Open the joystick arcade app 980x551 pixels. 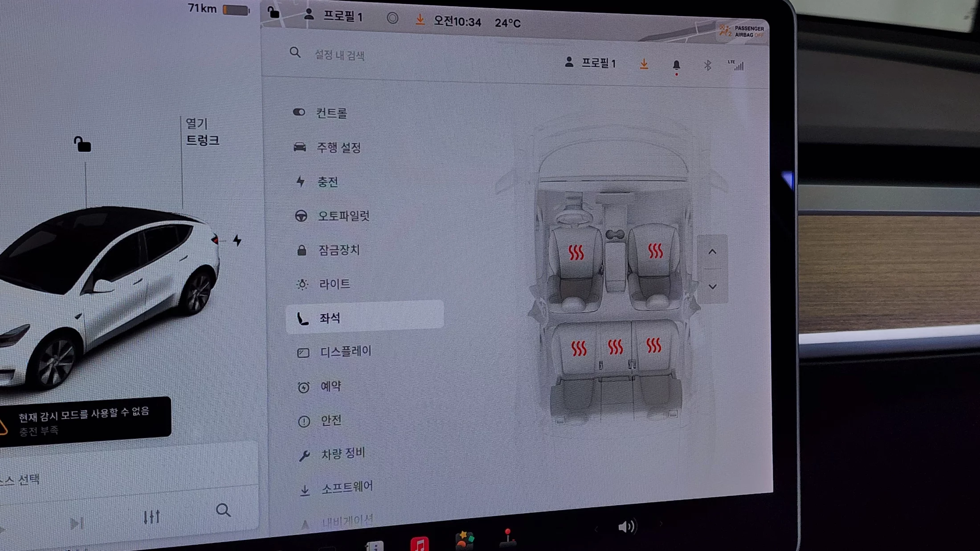(508, 538)
